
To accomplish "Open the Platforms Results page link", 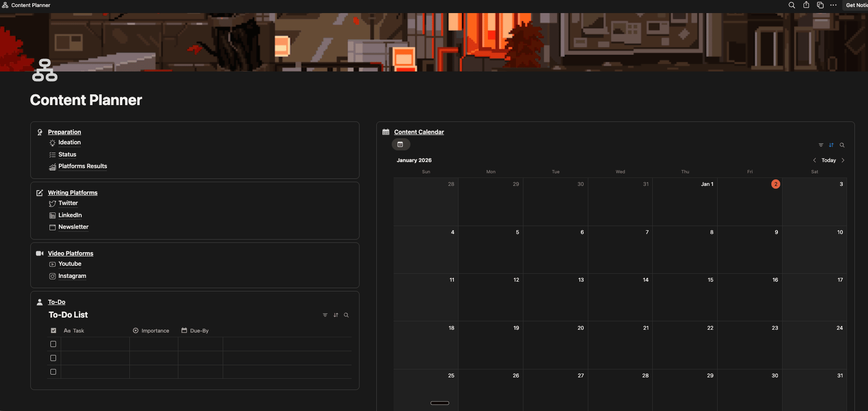I will pyautogui.click(x=83, y=166).
